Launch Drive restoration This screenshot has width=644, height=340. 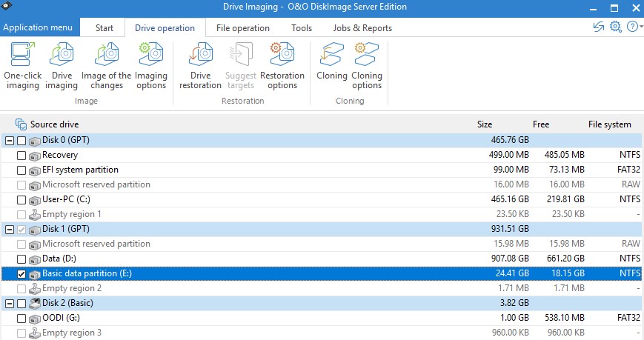(200, 66)
